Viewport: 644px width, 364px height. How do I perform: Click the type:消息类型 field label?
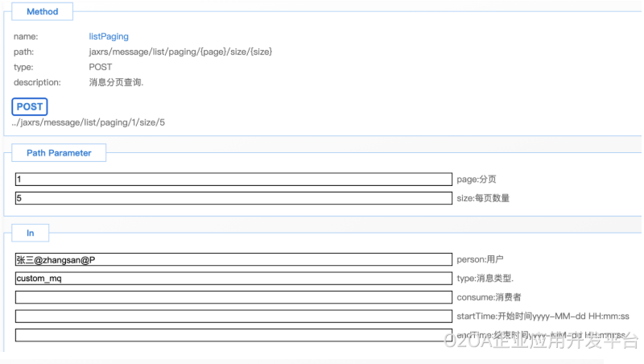485,278
